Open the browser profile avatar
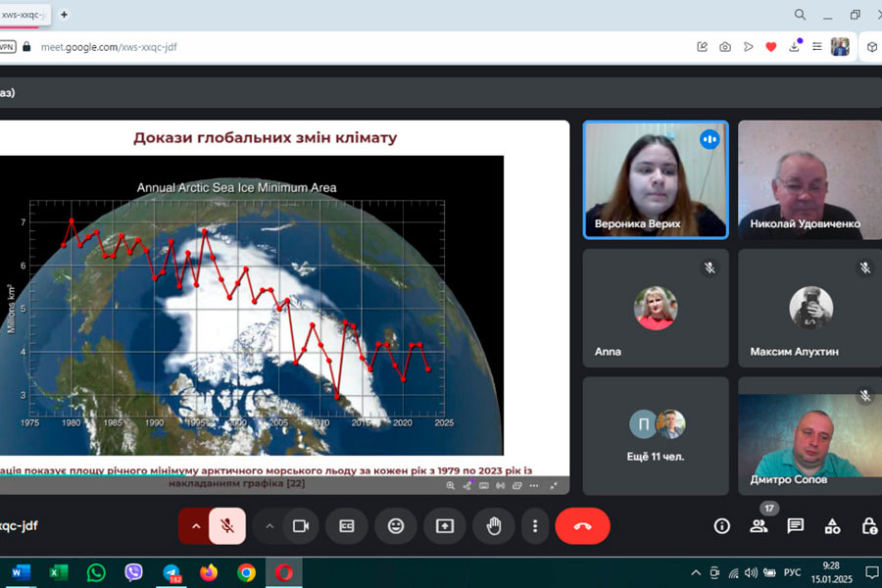 (x=841, y=47)
